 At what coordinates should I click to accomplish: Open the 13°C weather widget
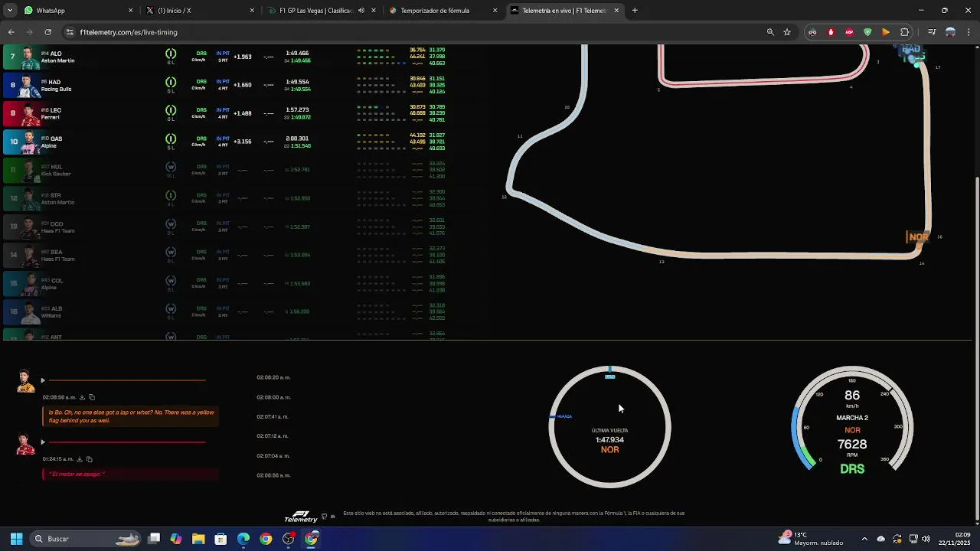[x=811, y=539]
